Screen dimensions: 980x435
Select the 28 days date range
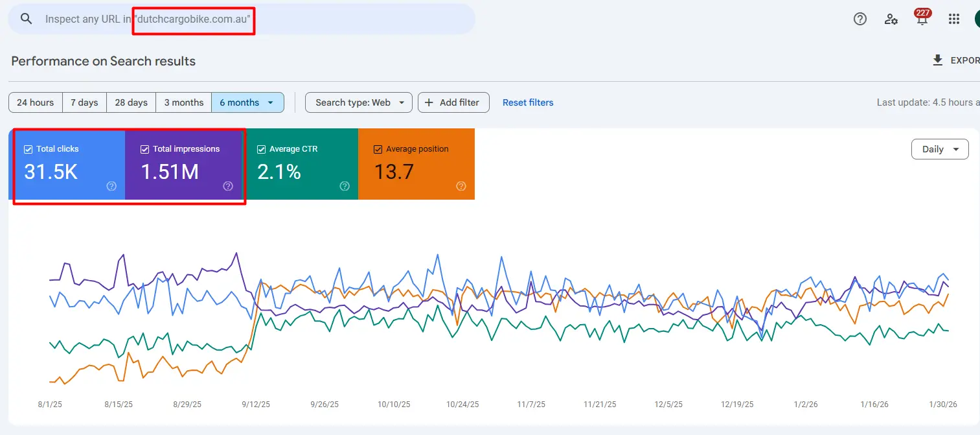click(x=131, y=102)
